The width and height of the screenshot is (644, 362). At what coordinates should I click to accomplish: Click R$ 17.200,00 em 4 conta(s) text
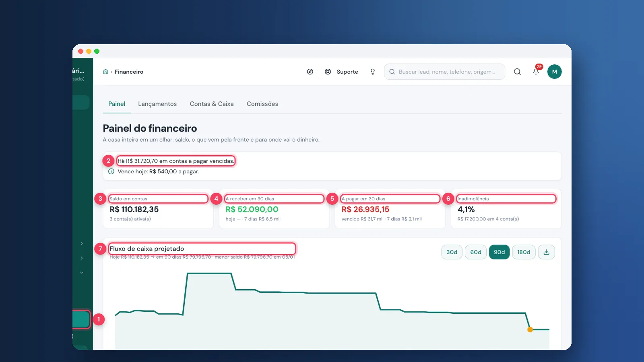pos(488,219)
